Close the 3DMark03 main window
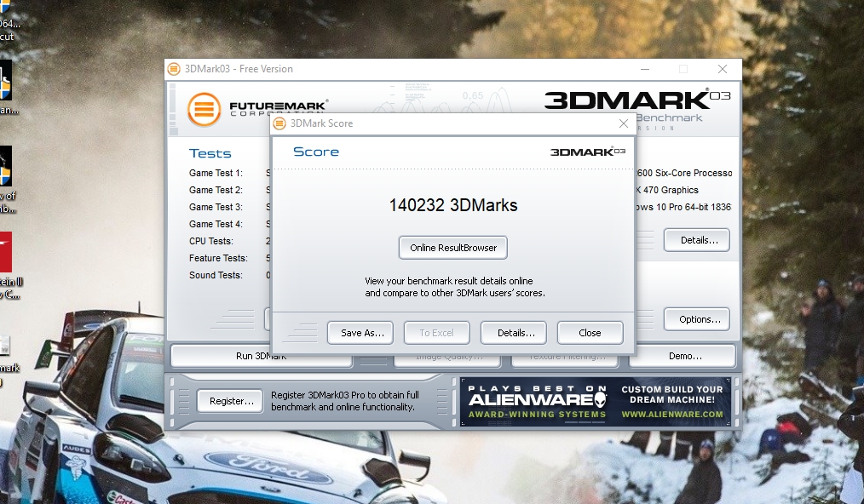 click(x=723, y=69)
